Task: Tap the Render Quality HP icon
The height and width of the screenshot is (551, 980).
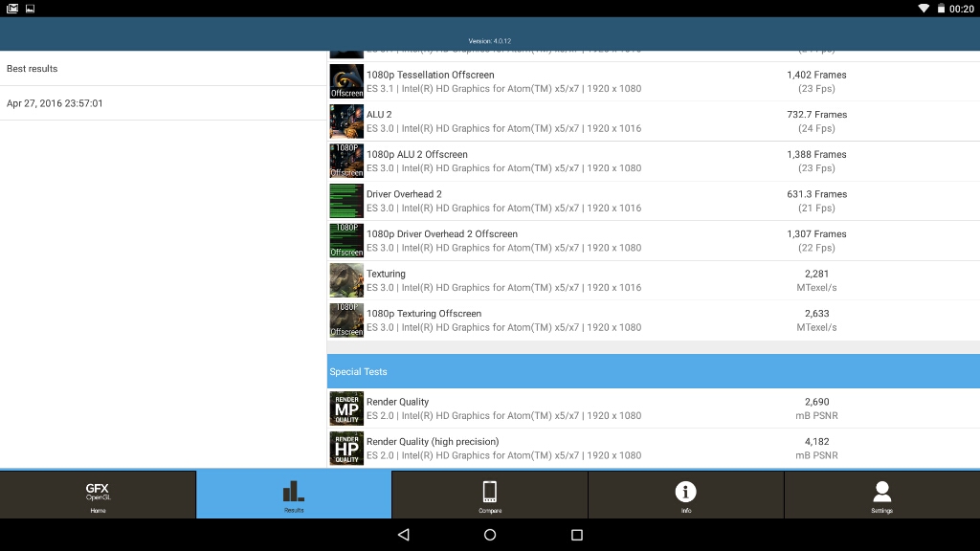Action: (346, 448)
